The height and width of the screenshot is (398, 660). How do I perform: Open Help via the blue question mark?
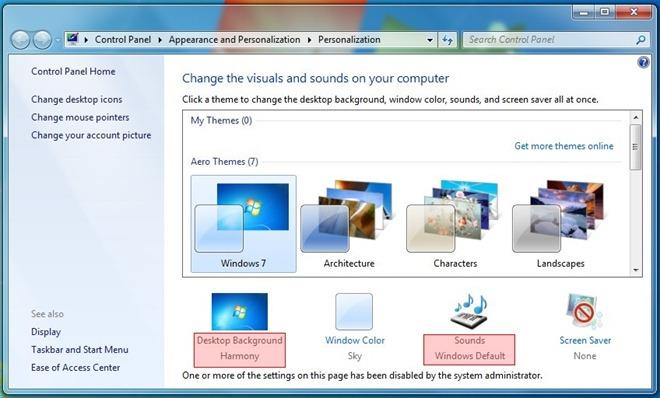(643, 63)
